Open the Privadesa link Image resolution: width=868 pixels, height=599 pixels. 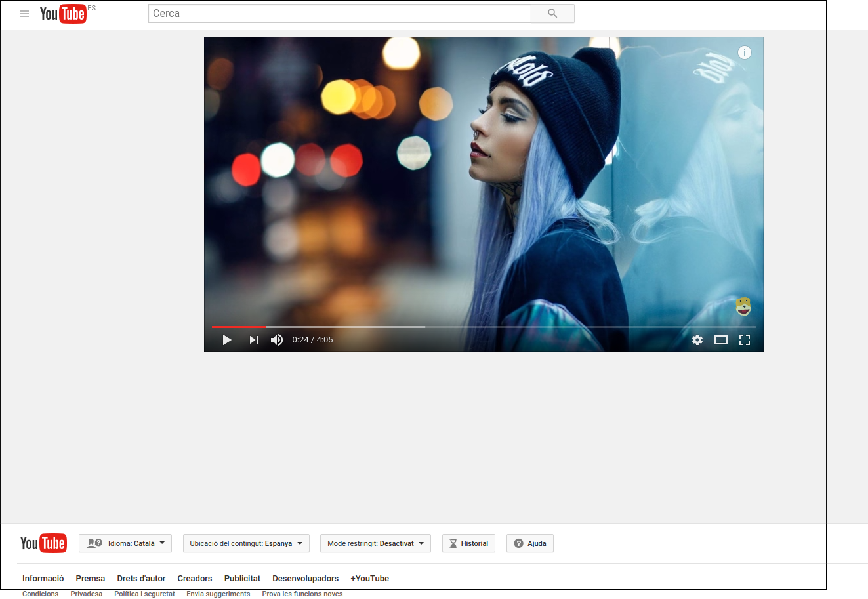[87, 594]
